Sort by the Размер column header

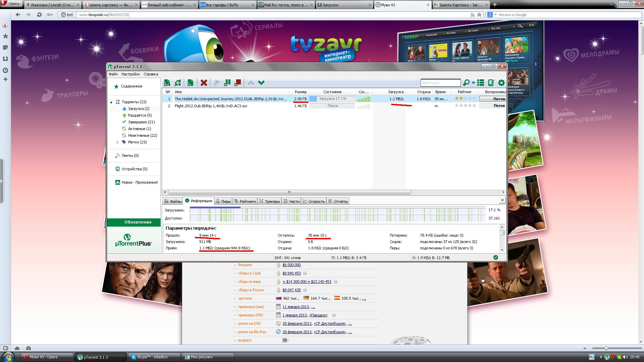point(301,92)
